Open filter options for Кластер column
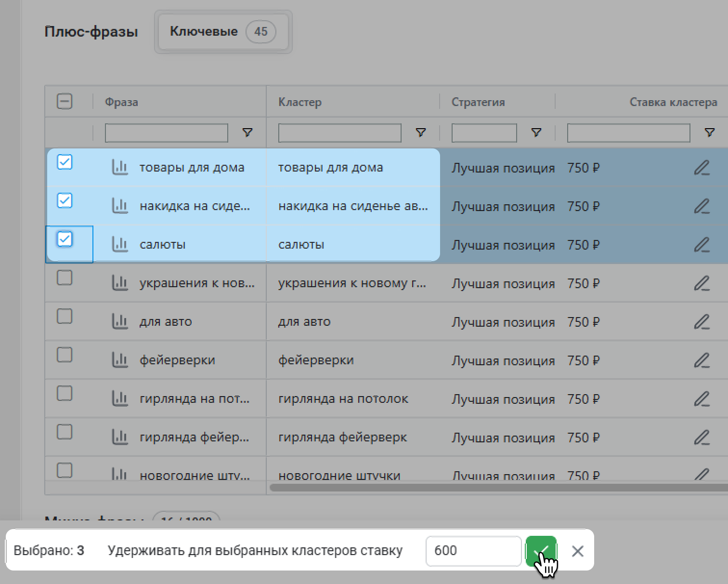The image size is (728, 584). pos(421,133)
